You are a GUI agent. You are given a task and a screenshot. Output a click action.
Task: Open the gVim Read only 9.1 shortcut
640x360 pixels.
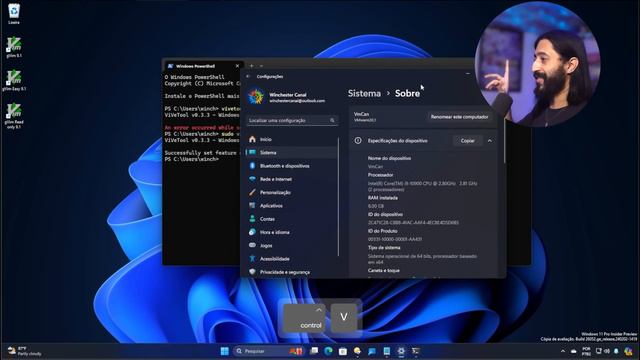point(14,116)
